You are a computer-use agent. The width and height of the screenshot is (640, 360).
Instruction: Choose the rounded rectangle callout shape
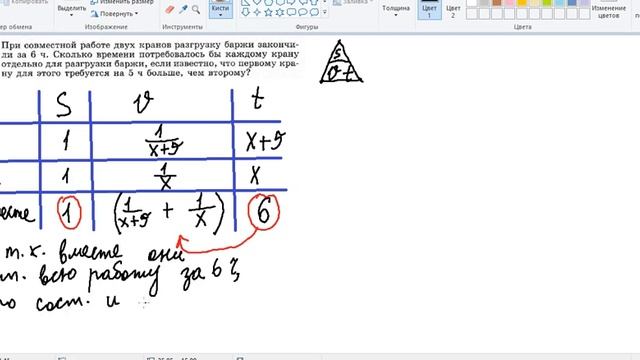[x=291, y=12]
